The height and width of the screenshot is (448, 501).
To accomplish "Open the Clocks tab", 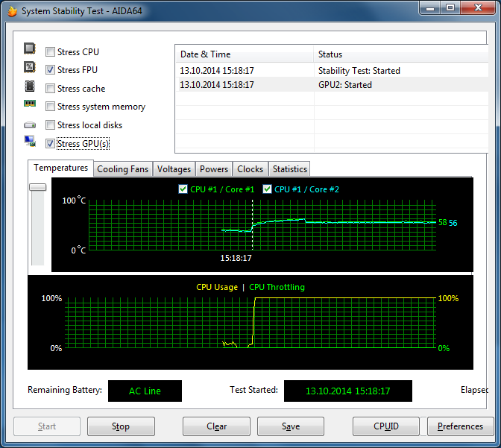I will [x=250, y=169].
